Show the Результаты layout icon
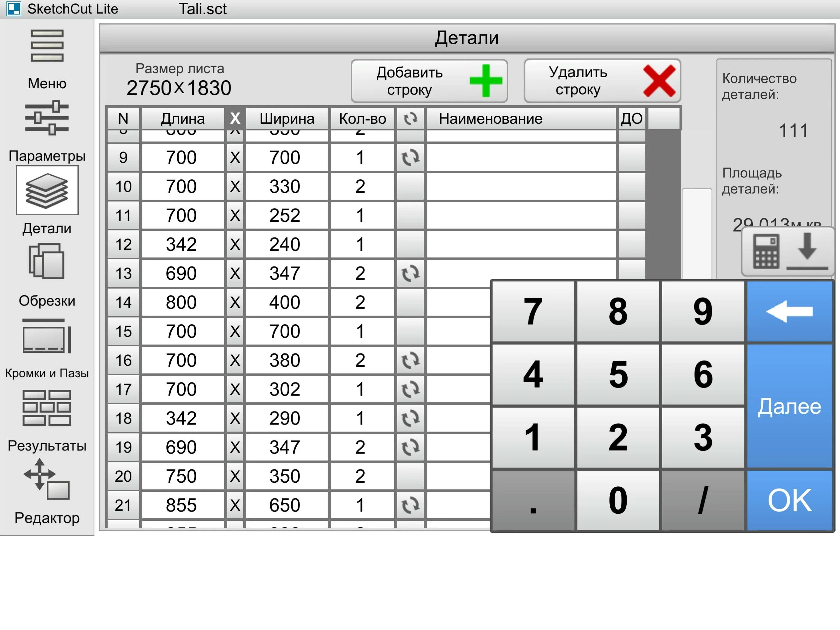Image resolution: width=840 pixels, height=630 pixels. 47,408
